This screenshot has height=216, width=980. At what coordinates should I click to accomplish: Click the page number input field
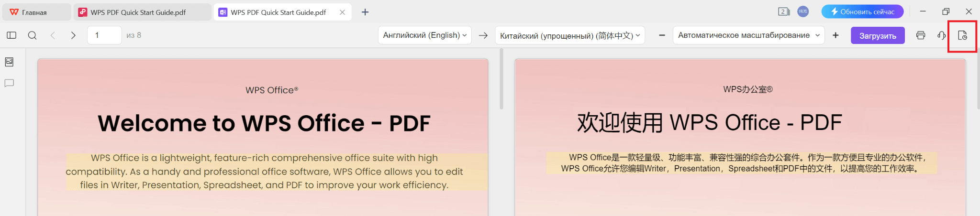tap(104, 35)
